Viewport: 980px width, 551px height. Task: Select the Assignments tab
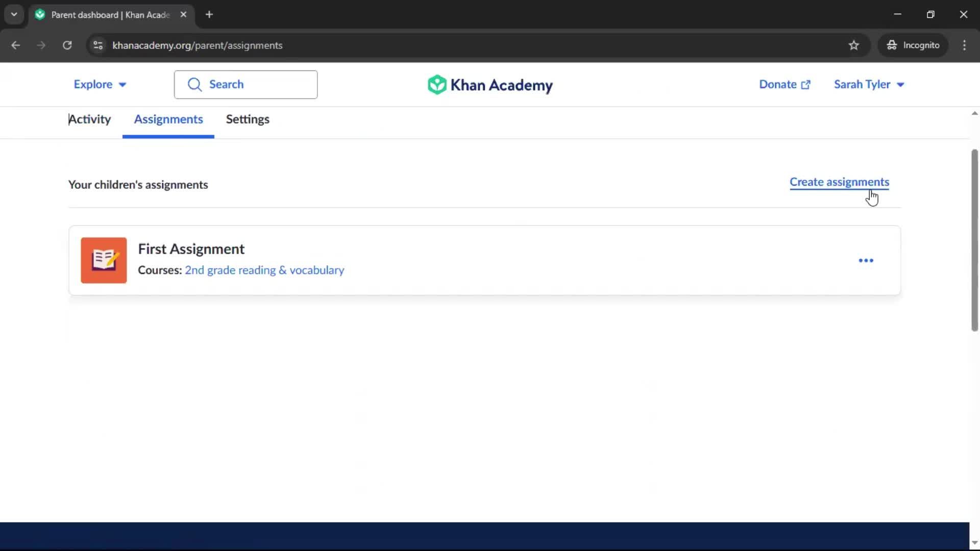[168, 119]
